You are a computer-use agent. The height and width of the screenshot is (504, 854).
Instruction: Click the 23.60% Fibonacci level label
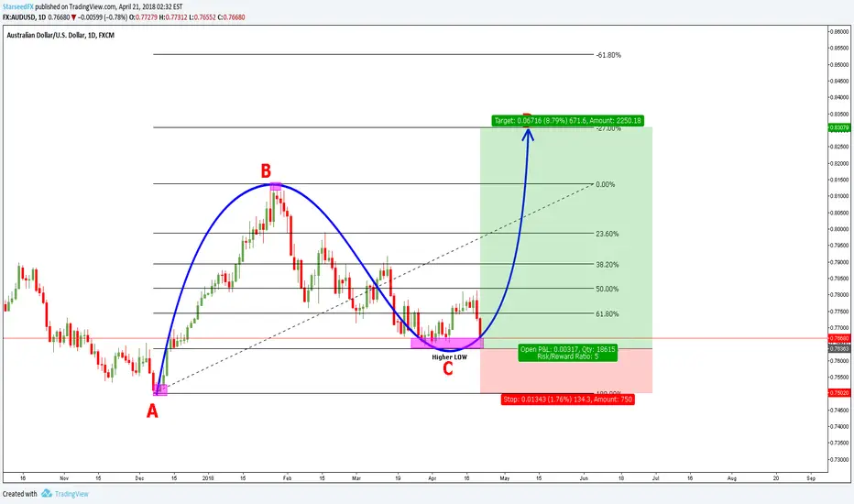[608, 234]
